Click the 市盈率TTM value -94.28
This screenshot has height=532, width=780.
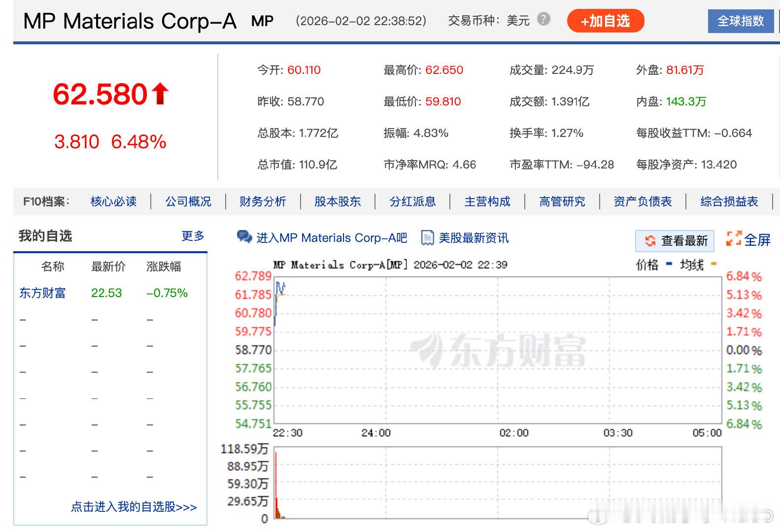point(595,165)
